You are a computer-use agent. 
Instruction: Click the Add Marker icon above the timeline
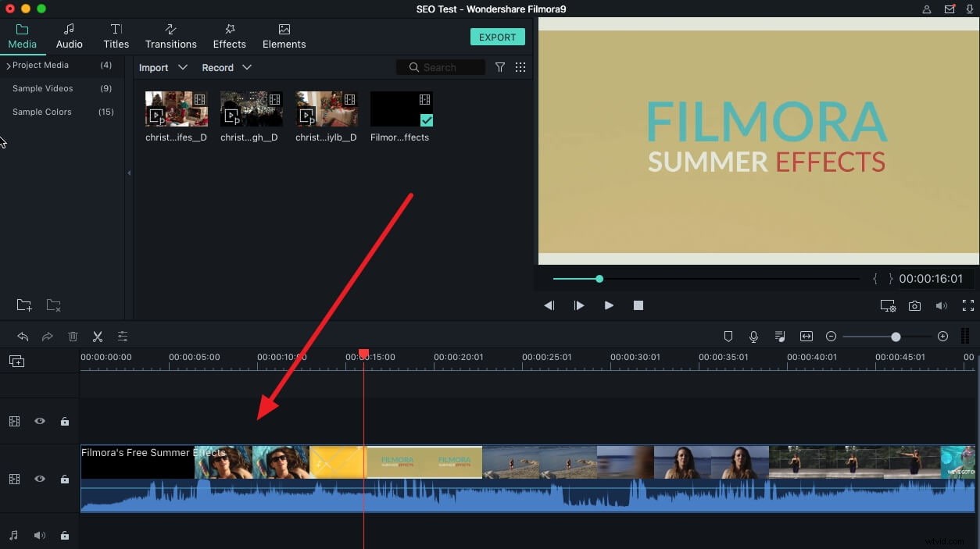728,336
